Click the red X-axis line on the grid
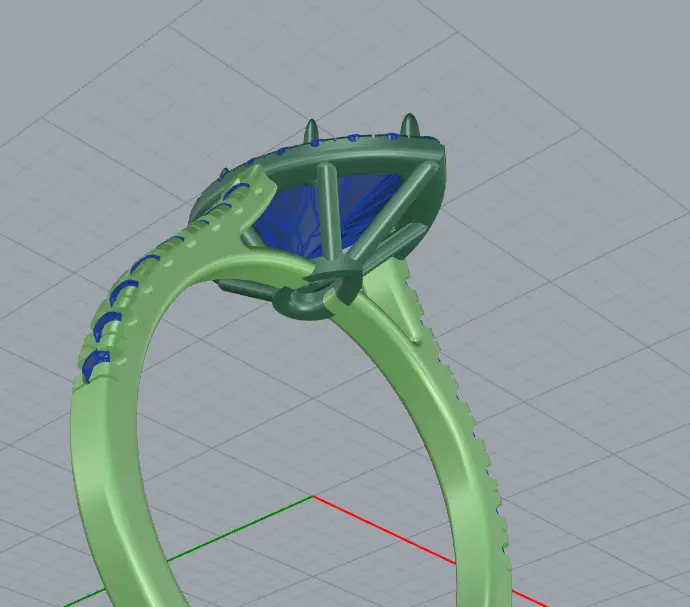This screenshot has width=690, height=607. point(384,530)
